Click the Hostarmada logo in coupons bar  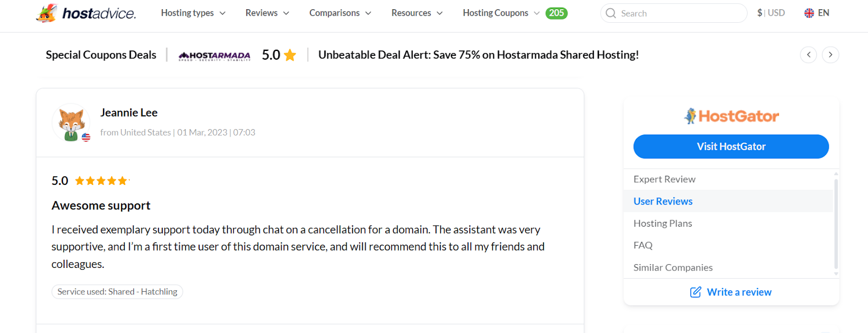[214, 55]
